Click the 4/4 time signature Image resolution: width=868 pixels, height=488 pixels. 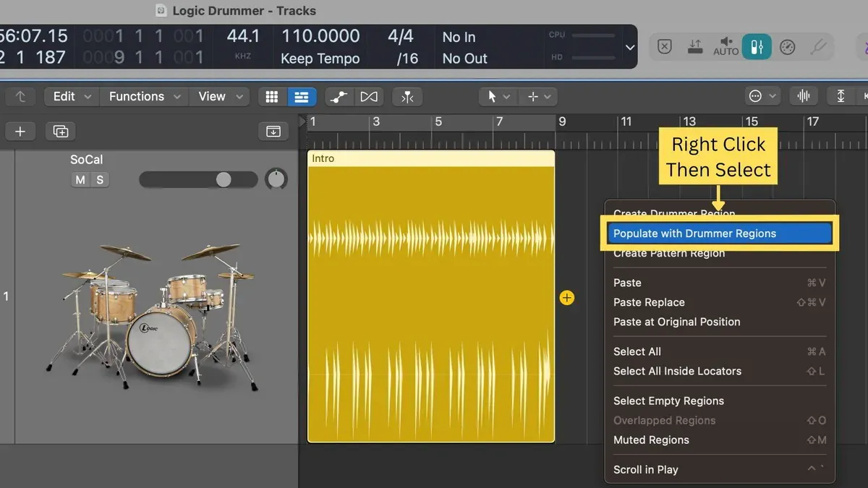401,36
